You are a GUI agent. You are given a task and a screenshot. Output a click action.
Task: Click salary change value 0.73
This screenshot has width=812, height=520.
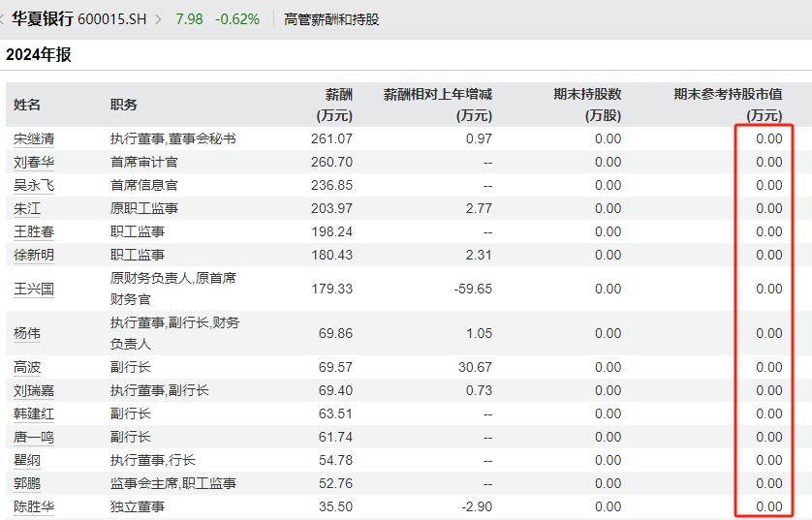point(479,390)
